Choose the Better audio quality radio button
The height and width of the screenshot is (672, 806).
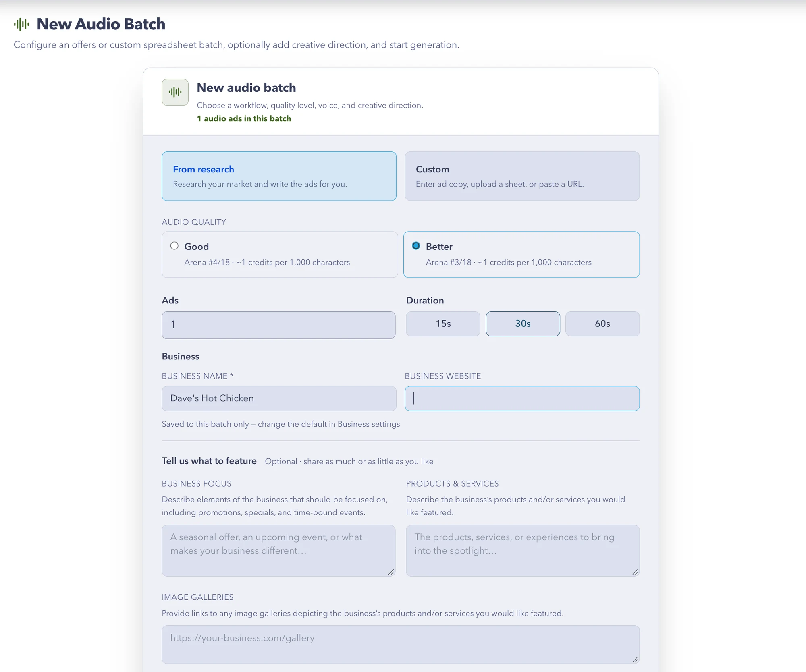[416, 246]
